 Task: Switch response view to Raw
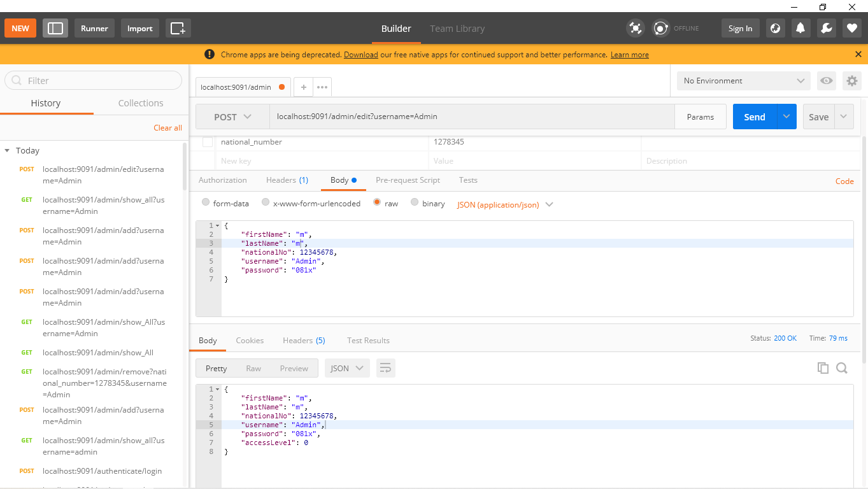pyautogui.click(x=253, y=369)
